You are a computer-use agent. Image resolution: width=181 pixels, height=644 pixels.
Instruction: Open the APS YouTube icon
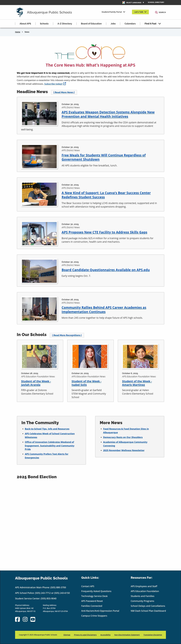(x=33, y=619)
